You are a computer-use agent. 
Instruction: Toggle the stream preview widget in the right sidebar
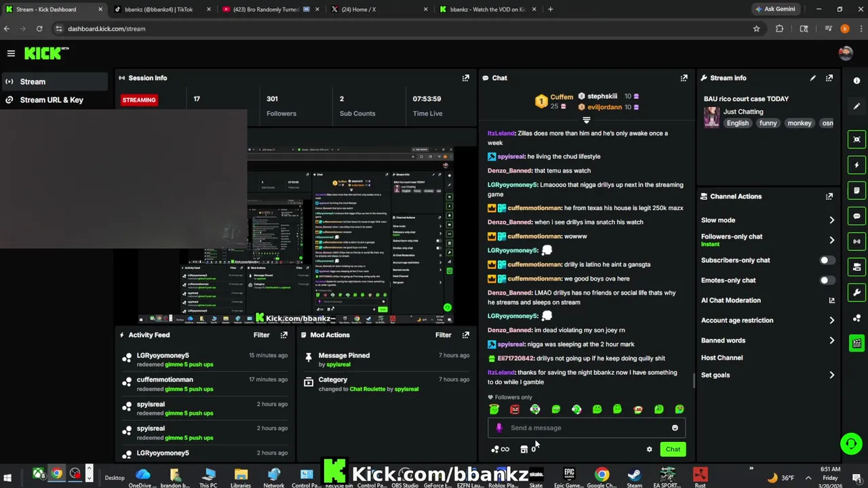pyautogui.click(x=856, y=140)
